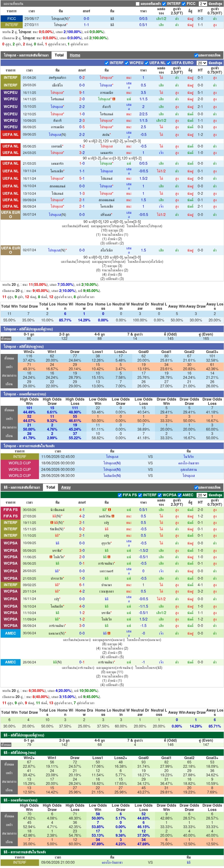
Task: Open Chile recent matches count dropdown showing 20
Action: 202,495
